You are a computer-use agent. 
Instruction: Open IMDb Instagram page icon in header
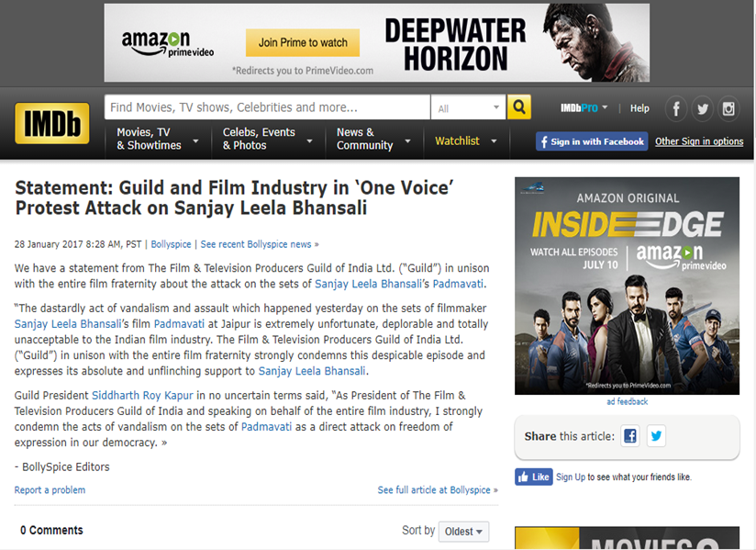[x=728, y=108]
